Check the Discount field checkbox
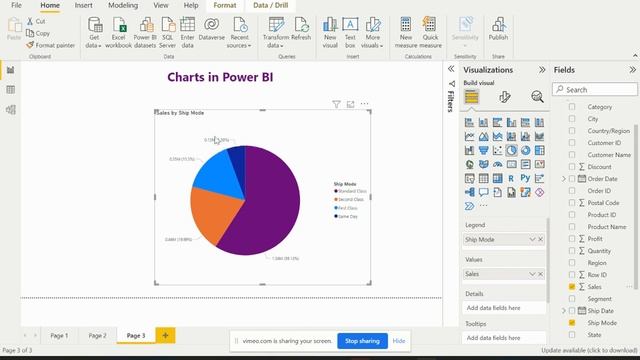 [x=572, y=167]
